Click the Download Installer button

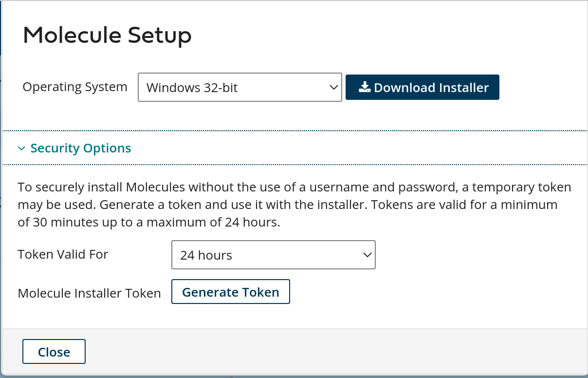point(423,87)
